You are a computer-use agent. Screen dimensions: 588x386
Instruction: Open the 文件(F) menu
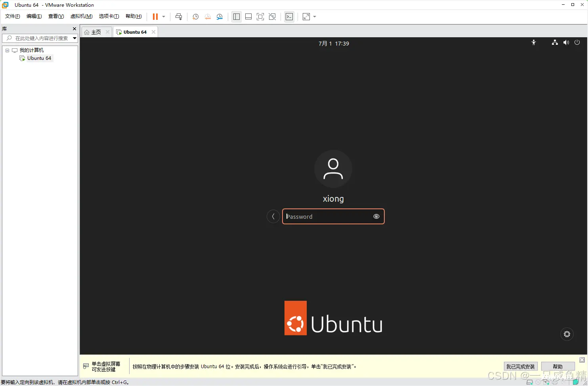[13, 16]
